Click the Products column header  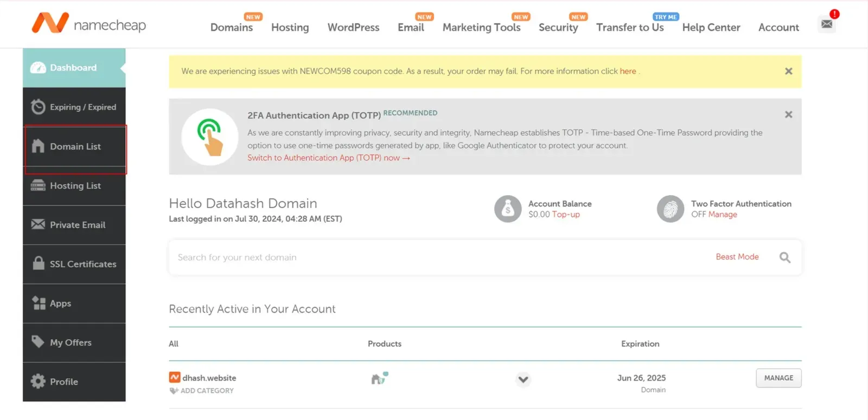pos(385,344)
